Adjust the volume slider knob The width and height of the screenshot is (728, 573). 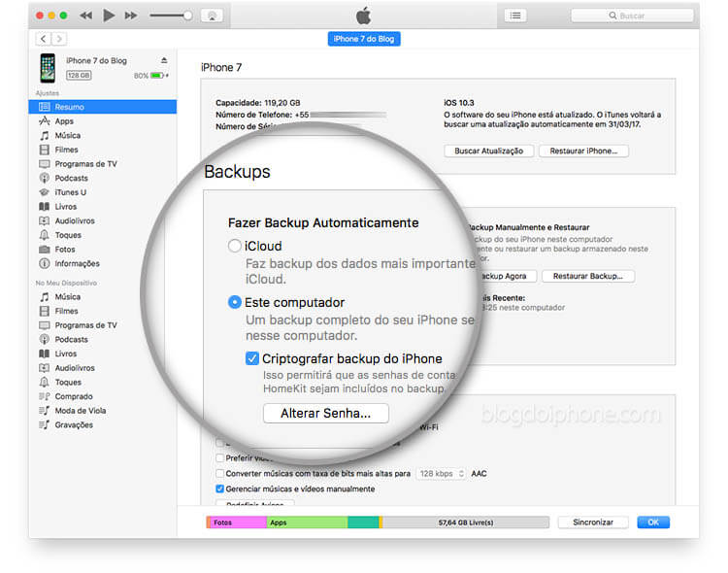187,16
